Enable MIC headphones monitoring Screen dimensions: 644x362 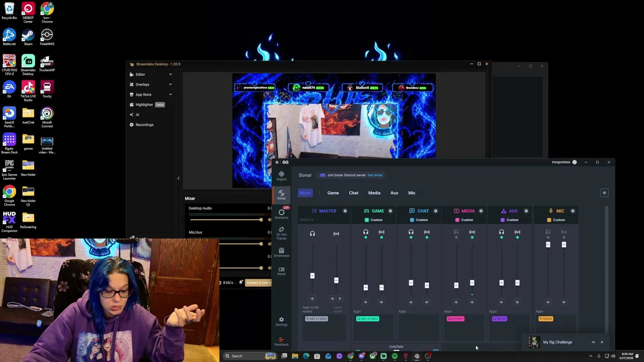coord(548,233)
